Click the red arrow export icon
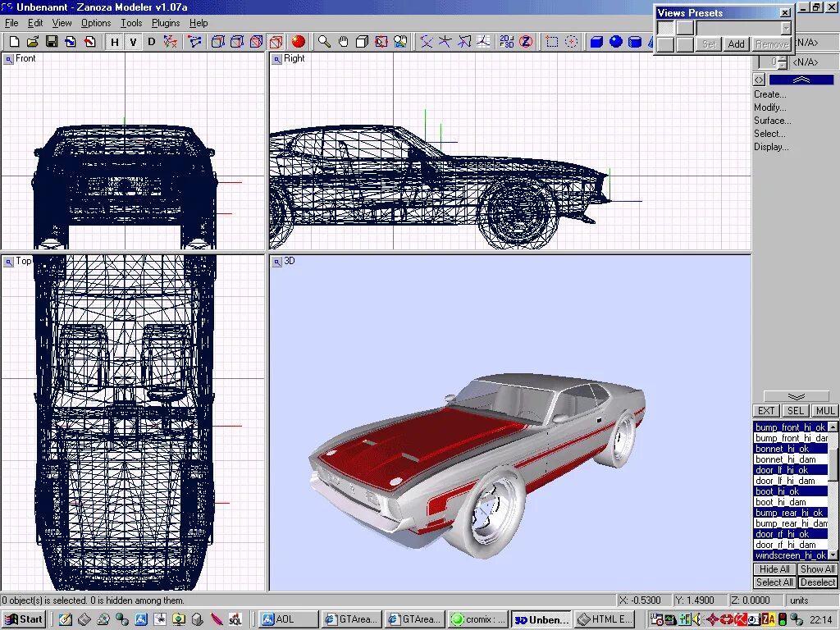 [x=89, y=42]
